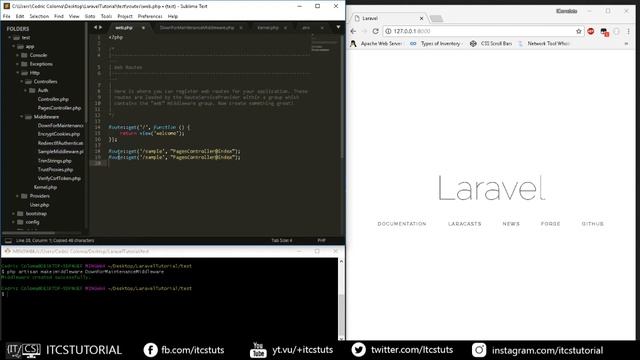This screenshot has height=360, width=640.
Task: Open the Tools menu in Sublime Text
Action: pos(106,16)
